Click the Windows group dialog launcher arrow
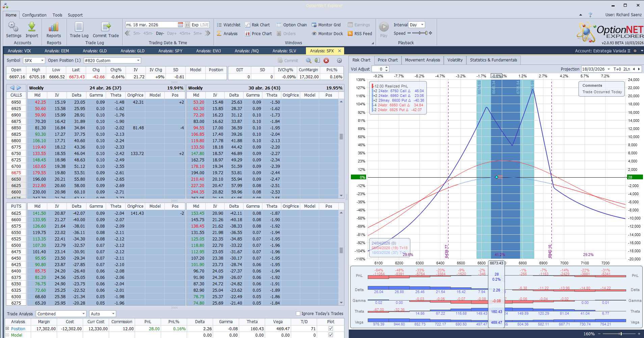 (373, 43)
